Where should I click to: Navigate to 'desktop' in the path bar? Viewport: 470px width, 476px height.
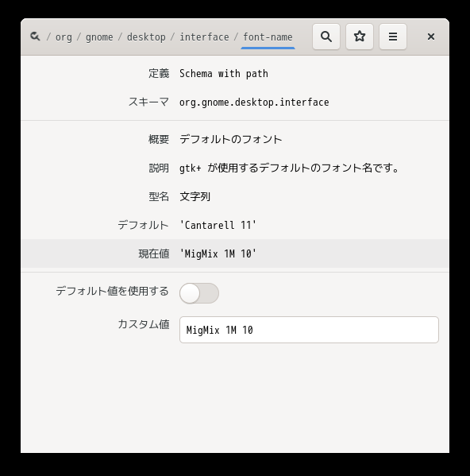point(146,37)
